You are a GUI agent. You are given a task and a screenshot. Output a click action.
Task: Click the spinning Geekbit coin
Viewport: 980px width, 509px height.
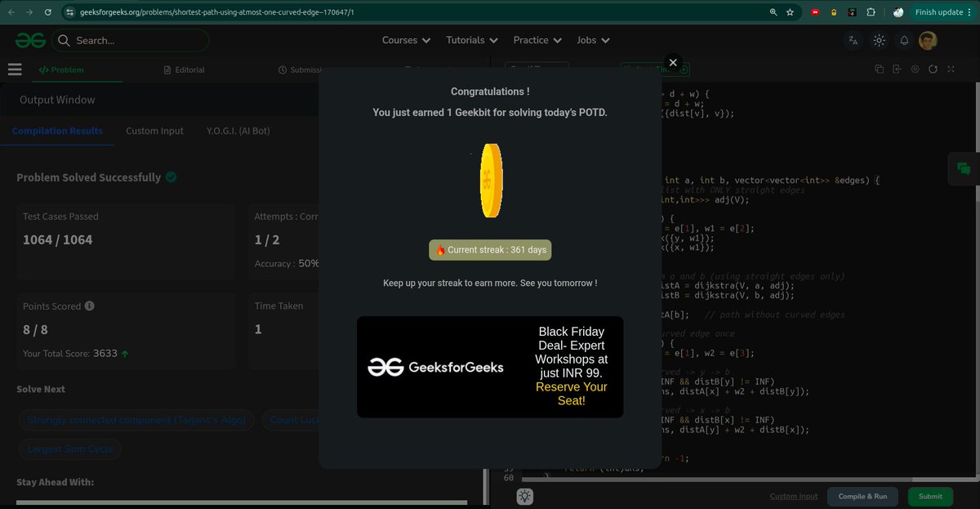(x=491, y=180)
